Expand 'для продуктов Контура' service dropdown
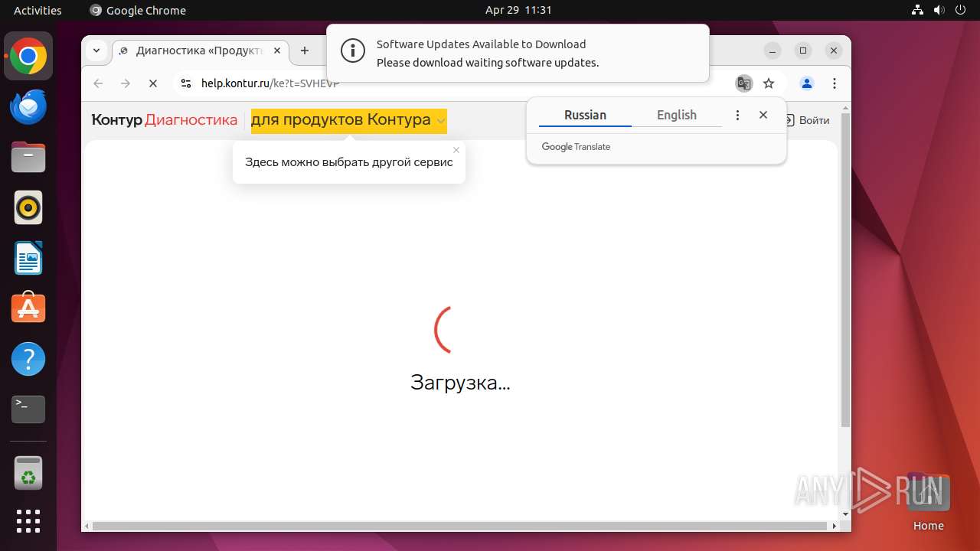Image resolution: width=980 pixels, height=551 pixels. 349,121
